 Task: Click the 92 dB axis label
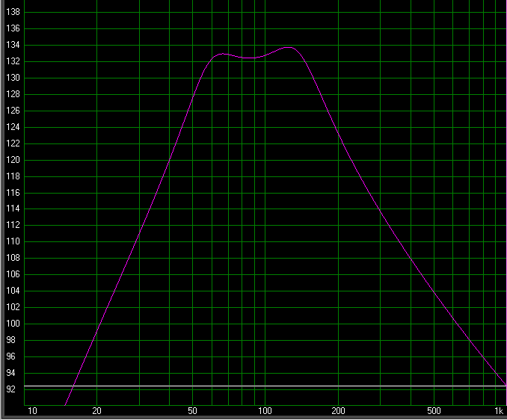(x=10, y=389)
